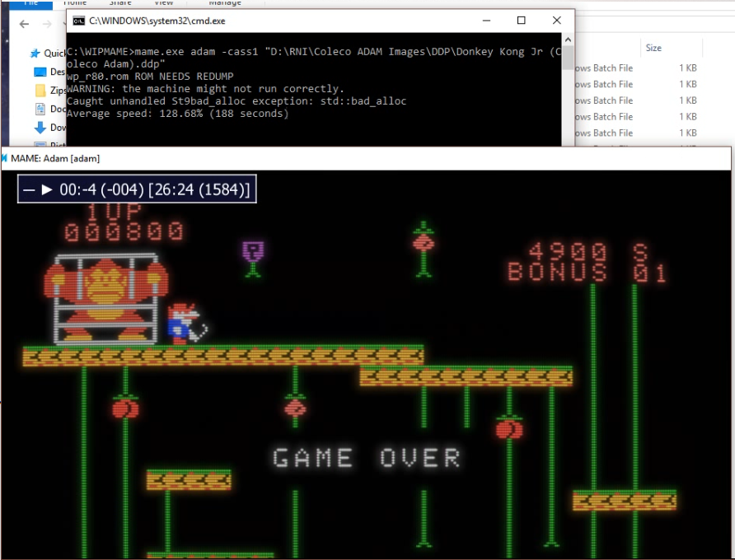
Task: Select the Quick access star icon
Action: 35,54
